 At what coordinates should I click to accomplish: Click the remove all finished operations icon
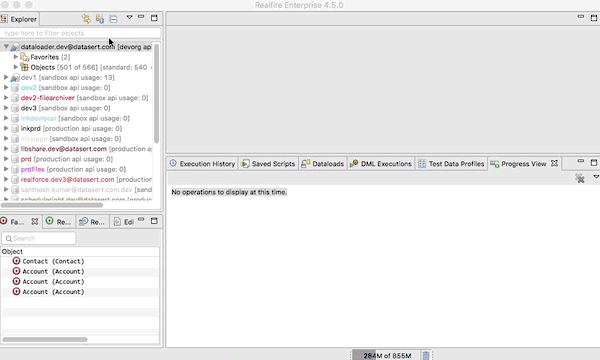[x=580, y=178]
